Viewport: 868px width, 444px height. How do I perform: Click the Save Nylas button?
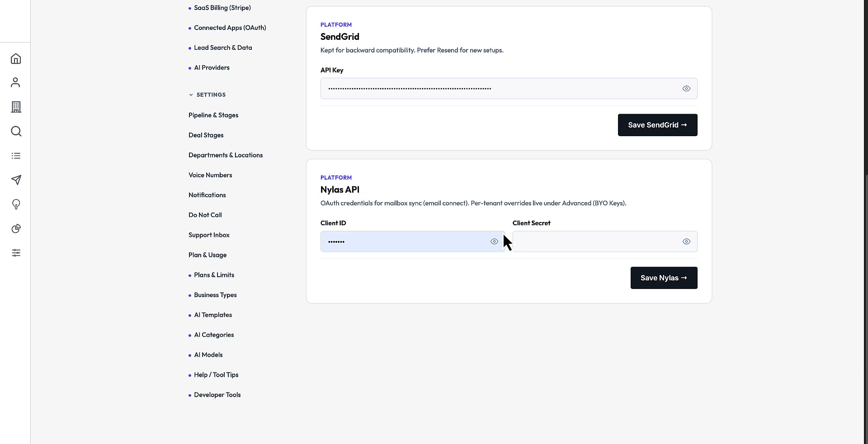(x=664, y=278)
